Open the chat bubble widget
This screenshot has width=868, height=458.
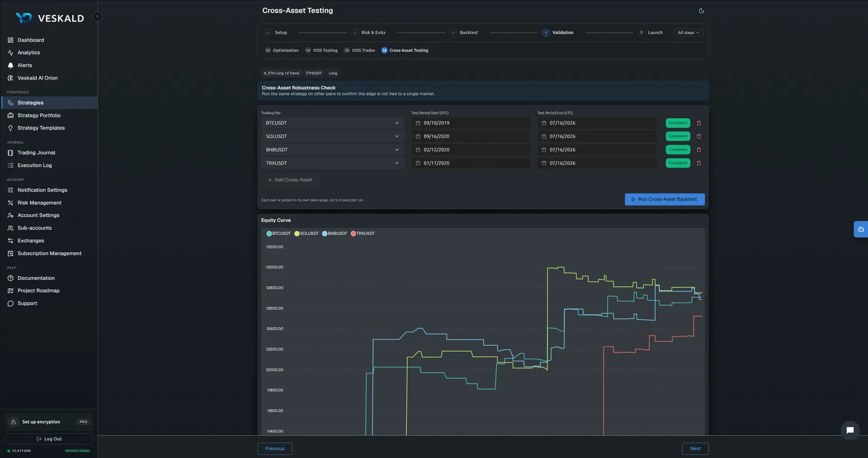850,430
